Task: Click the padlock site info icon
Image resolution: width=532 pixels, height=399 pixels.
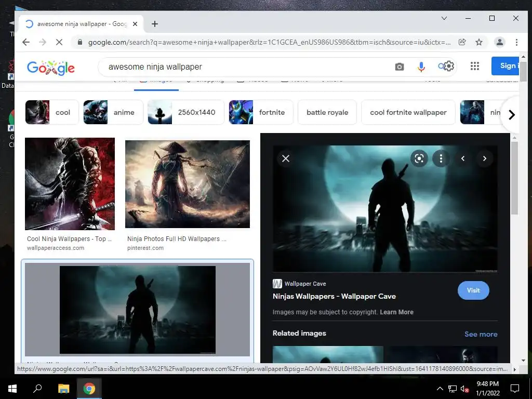Action: [x=79, y=42]
